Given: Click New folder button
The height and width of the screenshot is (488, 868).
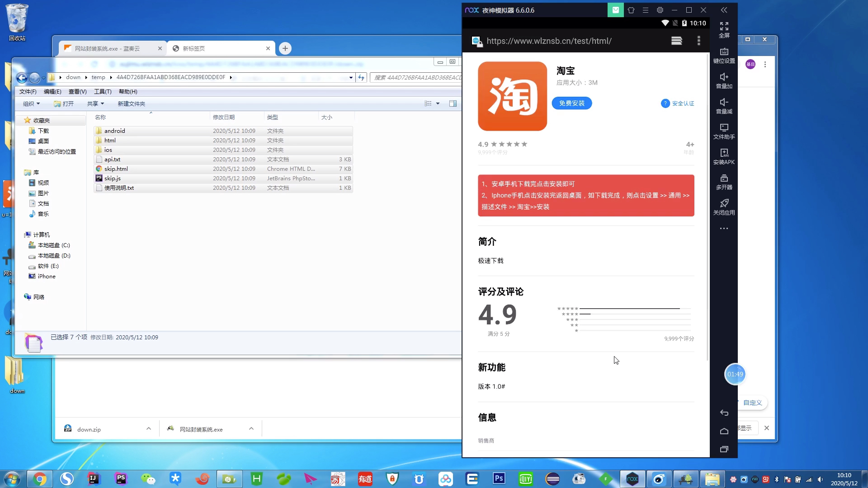Looking at the screenshot, I should pyautogui.click(x=131, y=104).
